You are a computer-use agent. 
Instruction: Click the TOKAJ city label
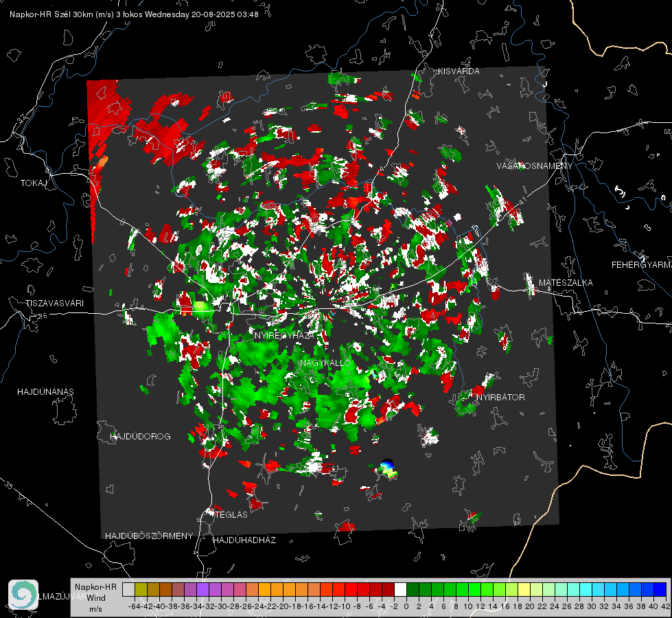click(34, 183)
